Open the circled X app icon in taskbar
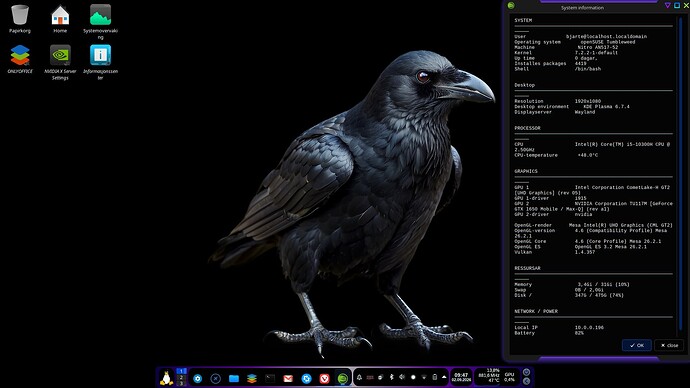The height and width of the screenshot is (388, 690). tap(216, 378)
